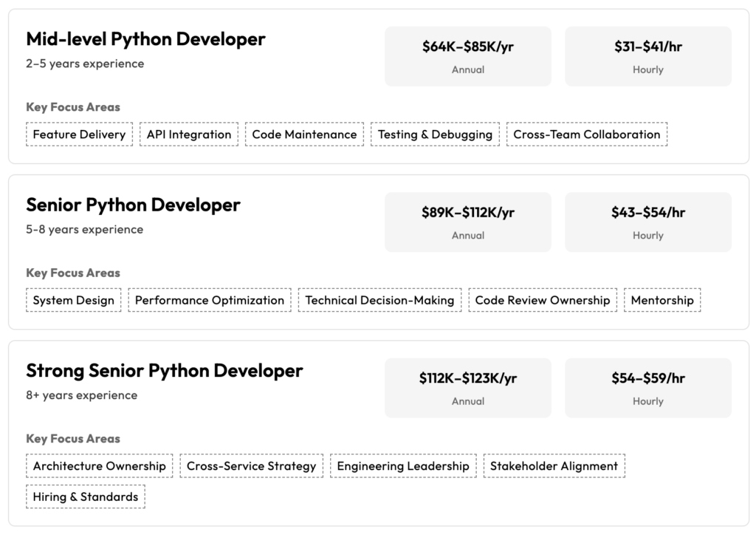Click the Performance Optimization tag
The height and width of the screenshot is (535, 756).
210,300
